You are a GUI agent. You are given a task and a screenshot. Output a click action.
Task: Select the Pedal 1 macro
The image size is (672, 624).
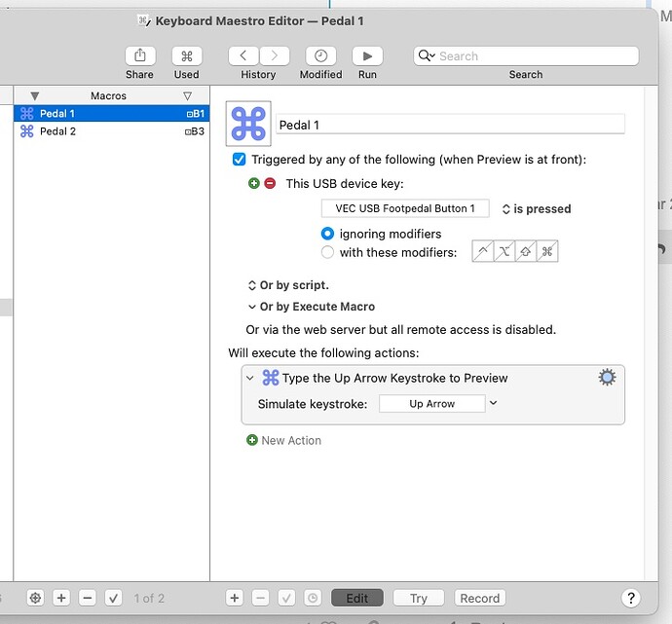pyautogui.click(x=111, y=114)
